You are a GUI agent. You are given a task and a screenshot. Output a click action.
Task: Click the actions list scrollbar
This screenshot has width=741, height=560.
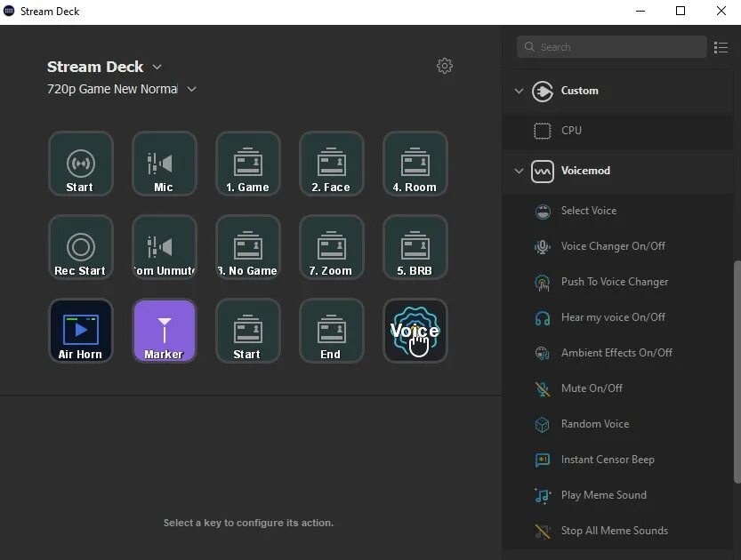point(737,372)
